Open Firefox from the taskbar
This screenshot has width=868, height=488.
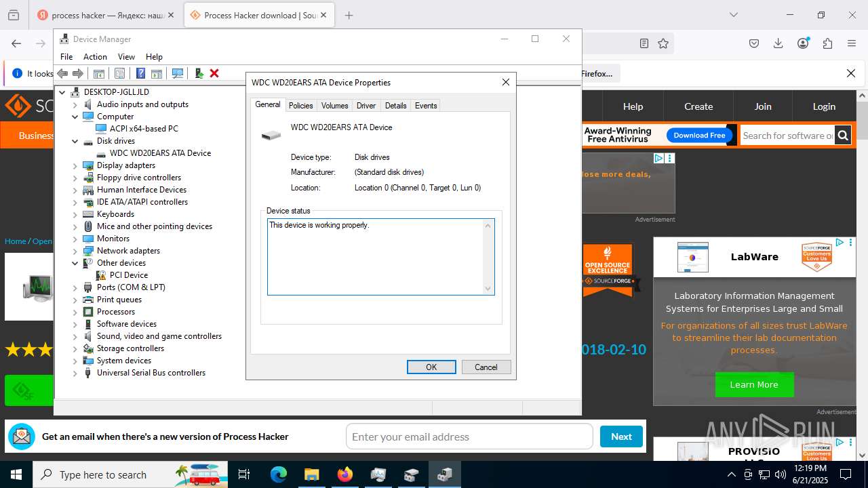coord(345,474)
